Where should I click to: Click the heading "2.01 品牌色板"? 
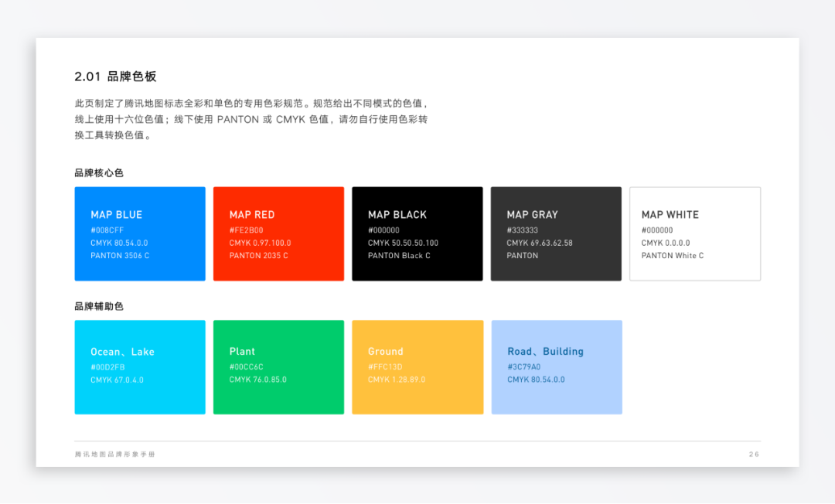pyautogui.click(x=115, y=77)
